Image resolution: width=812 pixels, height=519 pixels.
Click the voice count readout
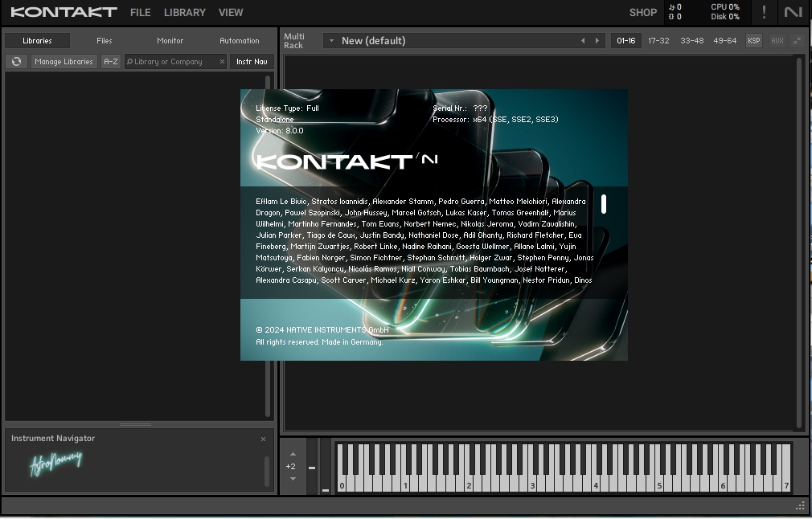pos(675,7)
